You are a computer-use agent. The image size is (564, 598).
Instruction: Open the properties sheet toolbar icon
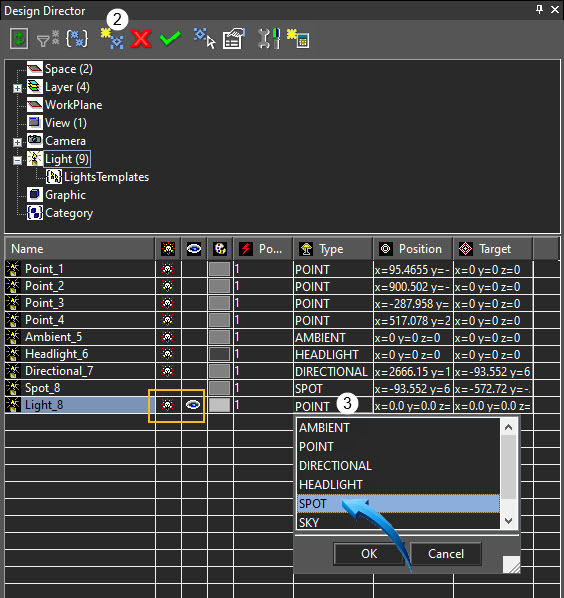233,39
